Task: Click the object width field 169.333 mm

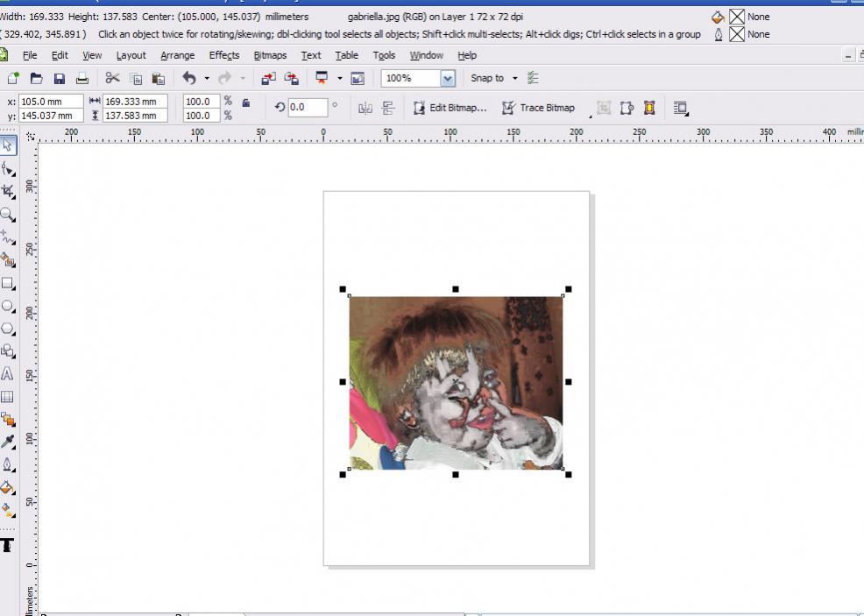Action: [135, 102]
